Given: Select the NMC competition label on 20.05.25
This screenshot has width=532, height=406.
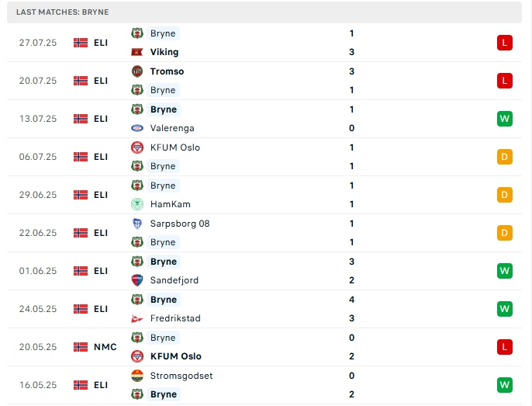Looking at the screenshot, I should pyautogui.click(x=105, y=347).
